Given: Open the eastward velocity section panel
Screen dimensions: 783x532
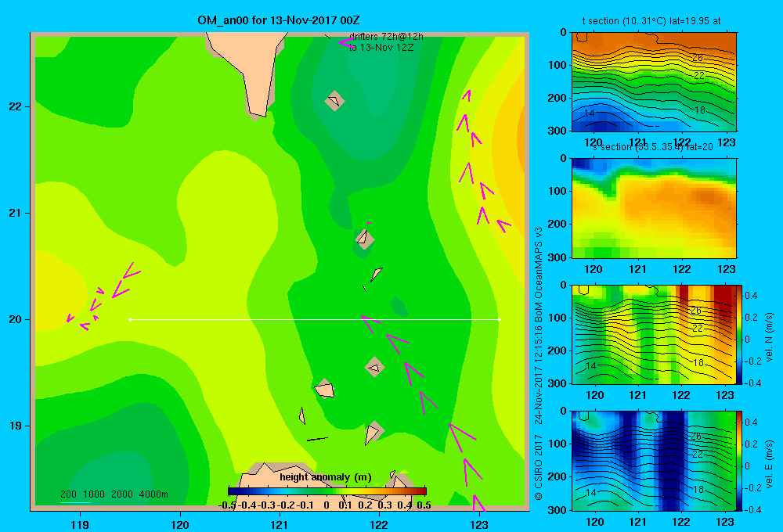Looking at the screenshot, I should click(654, 461).
